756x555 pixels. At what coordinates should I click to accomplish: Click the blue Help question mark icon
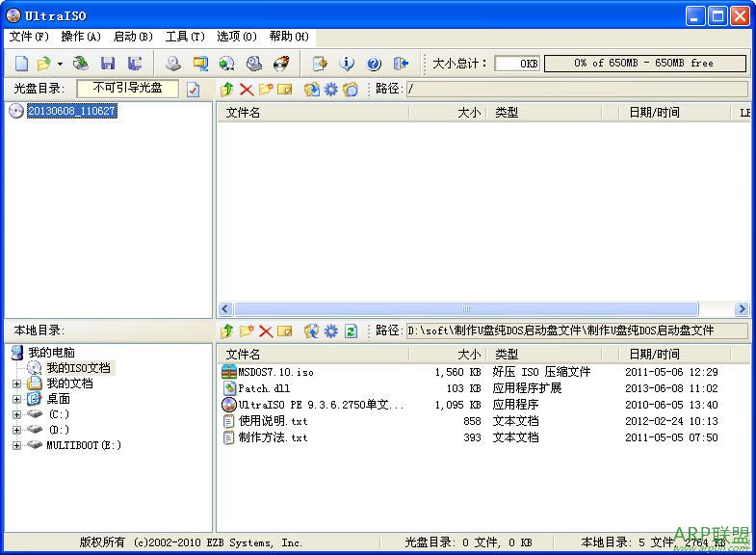tap(374, 64)
